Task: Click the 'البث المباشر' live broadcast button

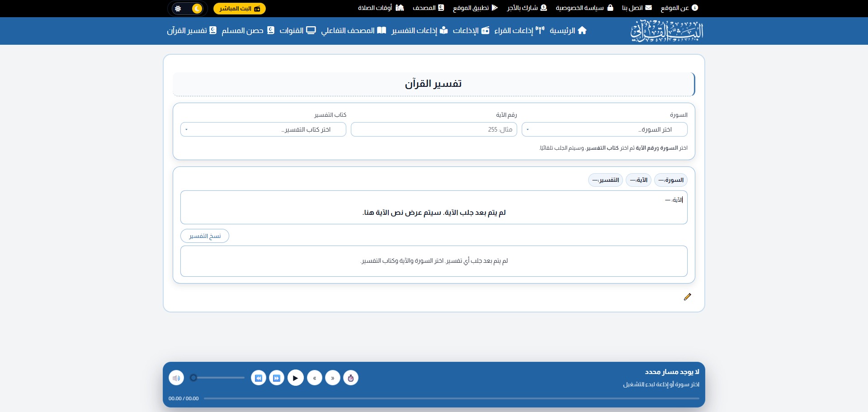Action: tap(239, 9)
